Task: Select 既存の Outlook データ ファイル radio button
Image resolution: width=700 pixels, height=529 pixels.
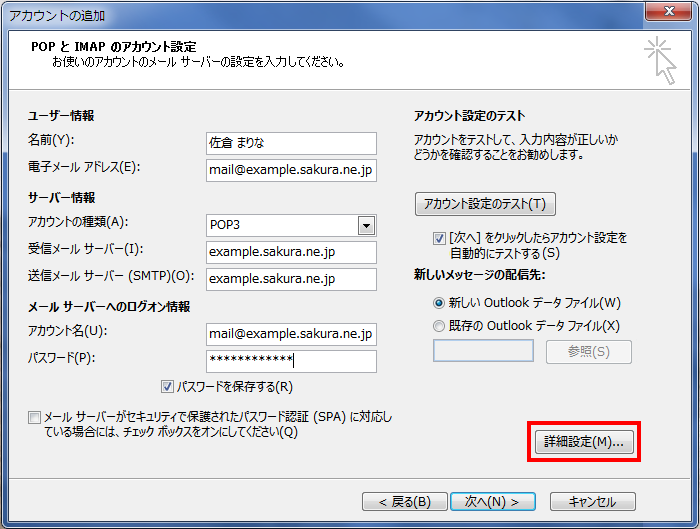Action: click(439, 325)
